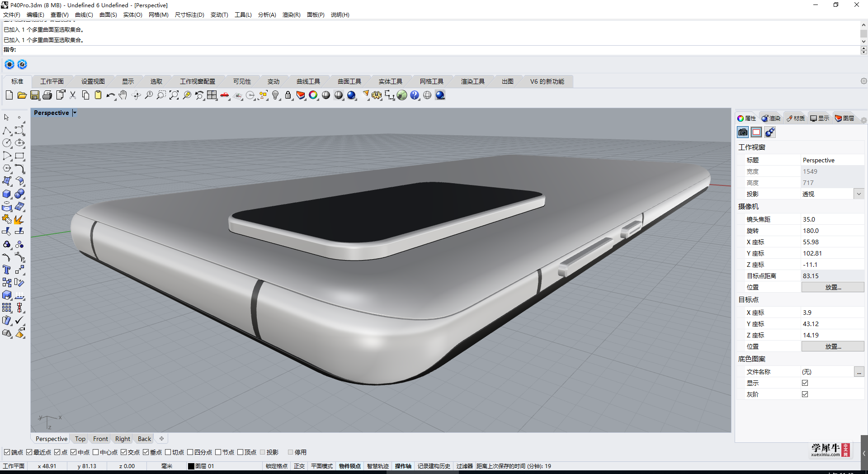
Task: Open the 投影 projection dropdown
Action: [x=859, y=194]
